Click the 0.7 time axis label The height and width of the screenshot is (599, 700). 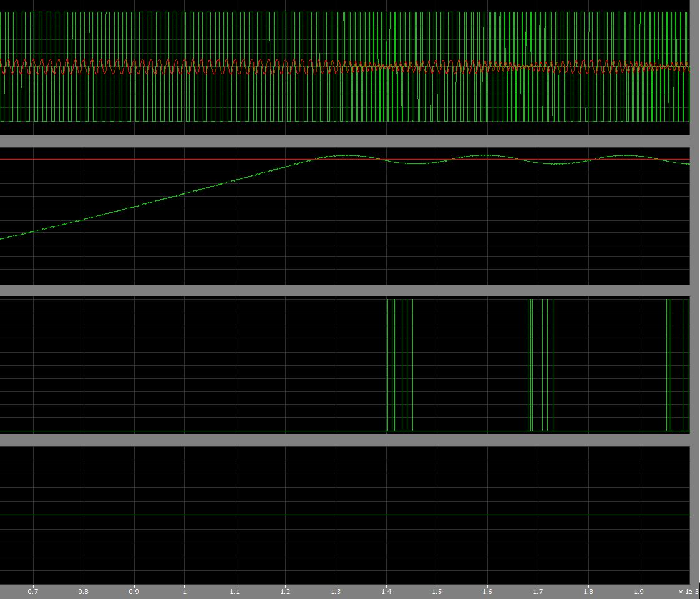pyautogui.click(x=33, y=592)
